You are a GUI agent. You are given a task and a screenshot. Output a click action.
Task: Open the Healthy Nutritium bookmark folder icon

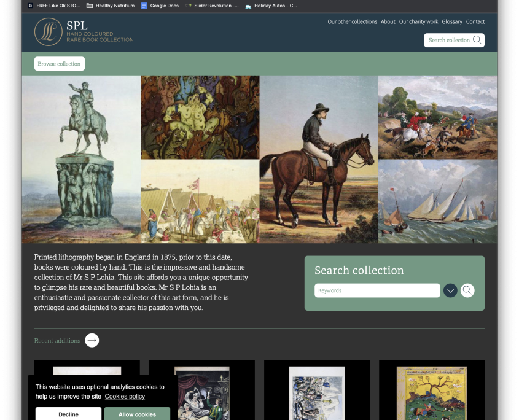tap(90, 6)
